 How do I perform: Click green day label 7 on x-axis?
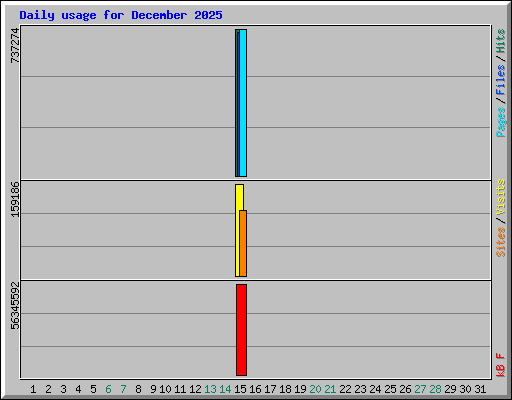pos(123,389)
